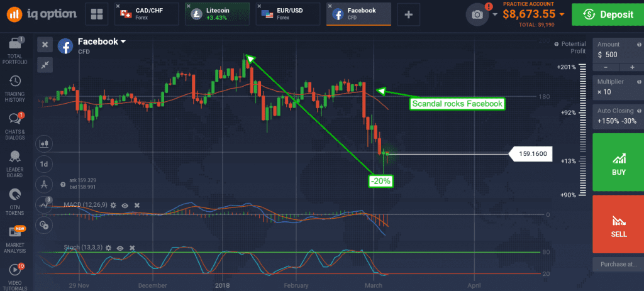Close the CAD/CHF tab
The image size is (644, 291).
(x=118, y=6)
